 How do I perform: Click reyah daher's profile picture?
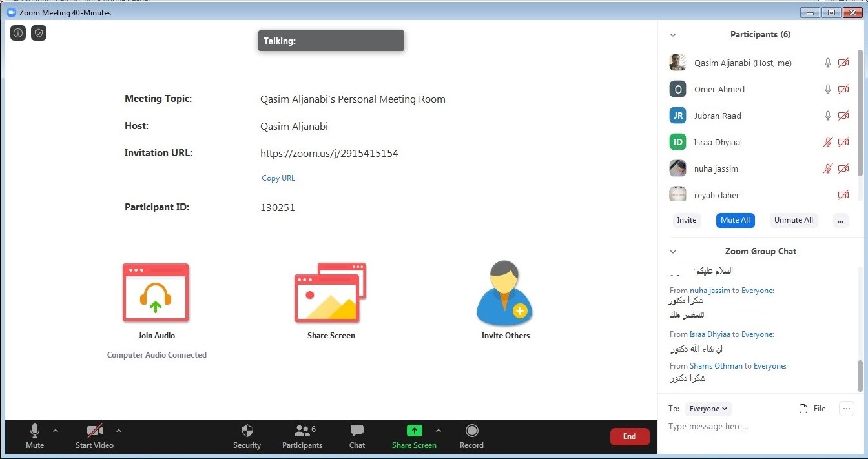677,195
